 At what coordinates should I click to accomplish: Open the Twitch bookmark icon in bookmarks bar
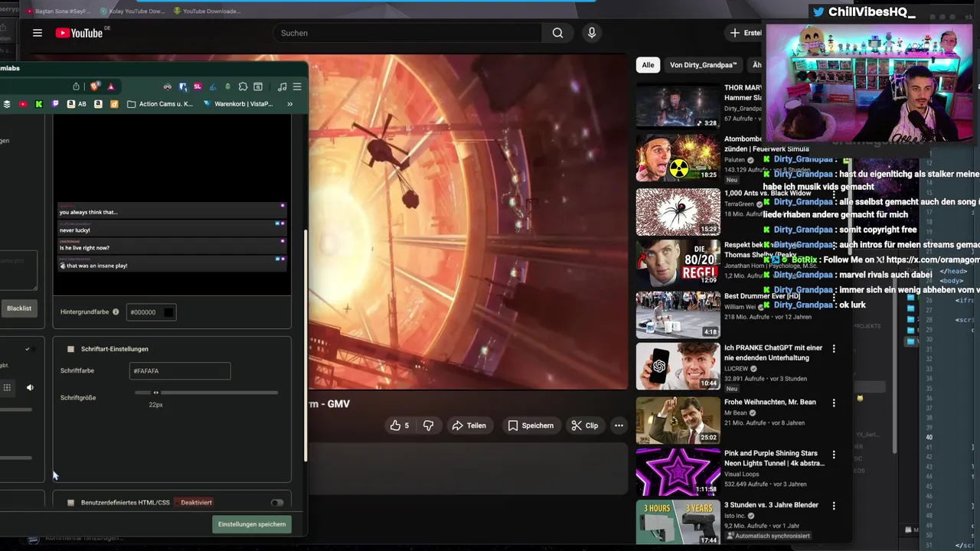point(55,104)
